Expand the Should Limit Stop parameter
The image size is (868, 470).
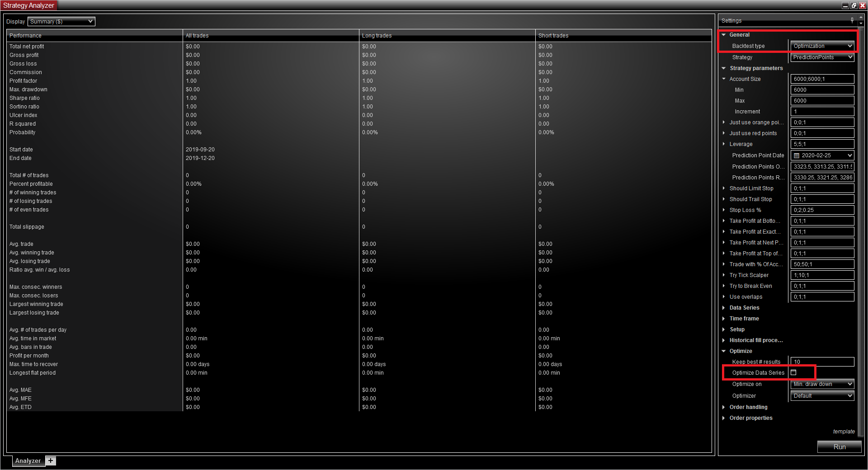click(x=724, y=188)
